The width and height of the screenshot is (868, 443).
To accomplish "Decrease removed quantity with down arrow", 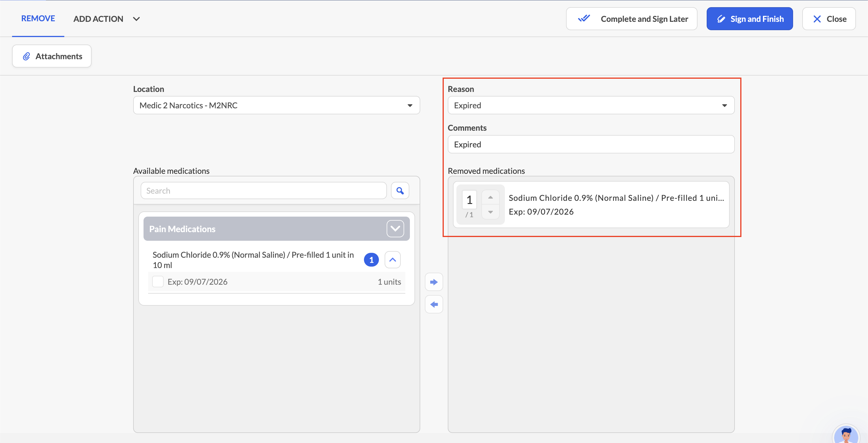I will point(491,212).
